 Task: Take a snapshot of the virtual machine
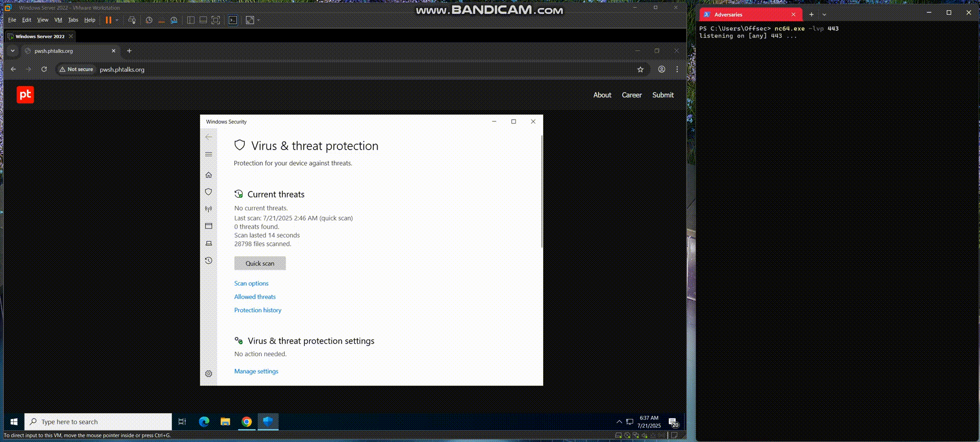149,20
